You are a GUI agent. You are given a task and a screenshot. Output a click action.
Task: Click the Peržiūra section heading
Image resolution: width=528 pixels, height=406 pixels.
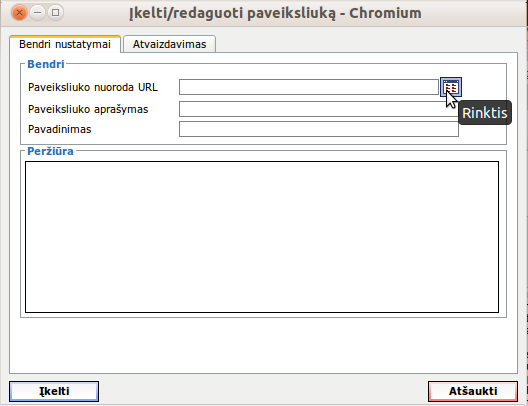(x=50, y=151)
